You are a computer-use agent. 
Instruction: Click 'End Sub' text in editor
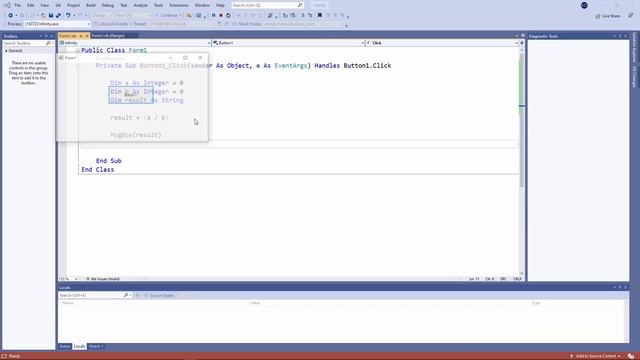click(x=109, y=161)
